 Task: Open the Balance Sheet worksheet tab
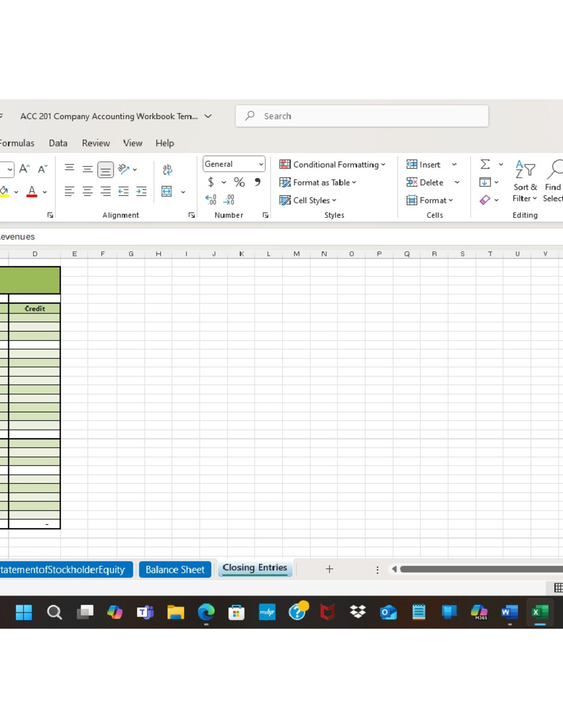pos(175,569)
